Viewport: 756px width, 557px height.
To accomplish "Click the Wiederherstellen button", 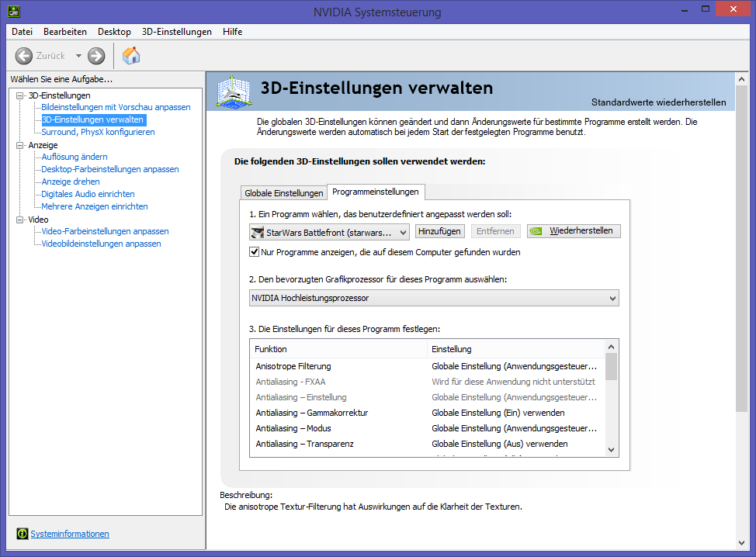I will (574, 231).
